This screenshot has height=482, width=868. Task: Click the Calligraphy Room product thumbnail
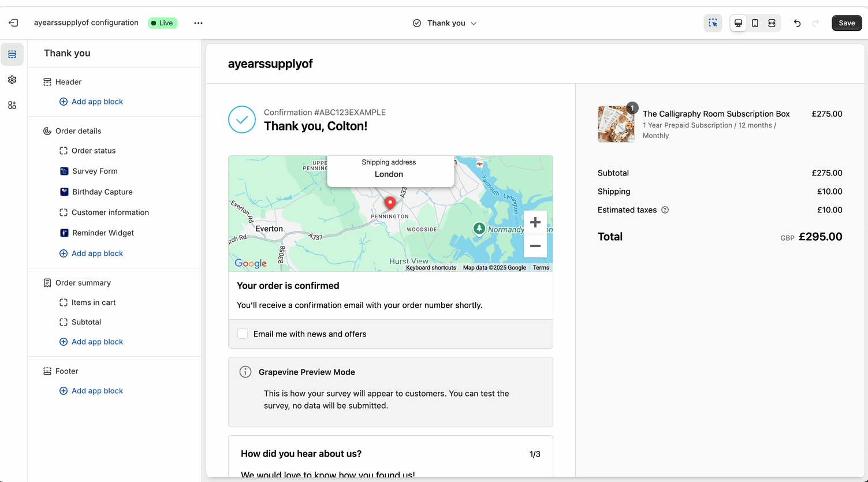(616, 124)
